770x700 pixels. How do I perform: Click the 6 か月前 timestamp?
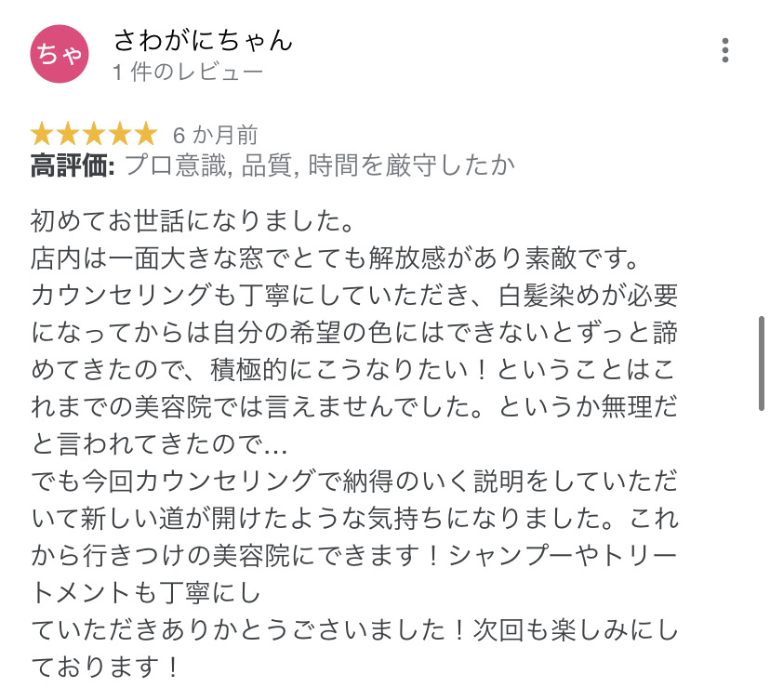pos(215,135)
